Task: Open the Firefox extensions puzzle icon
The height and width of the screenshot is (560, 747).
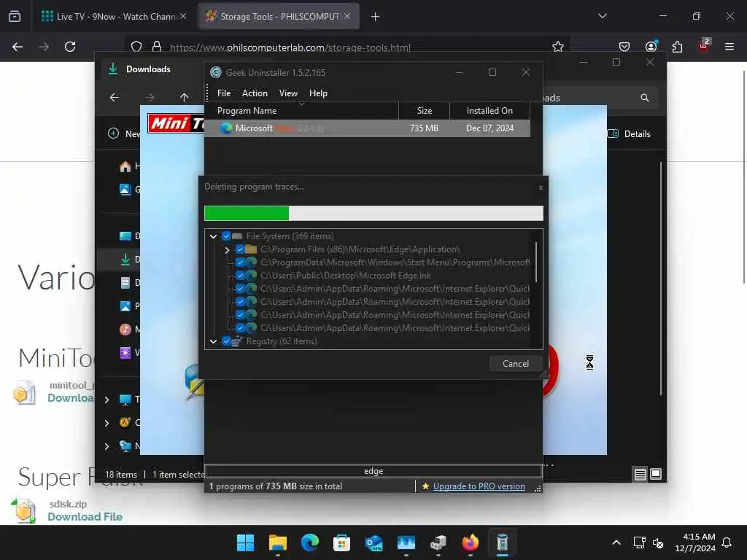Action: (677, 47)
